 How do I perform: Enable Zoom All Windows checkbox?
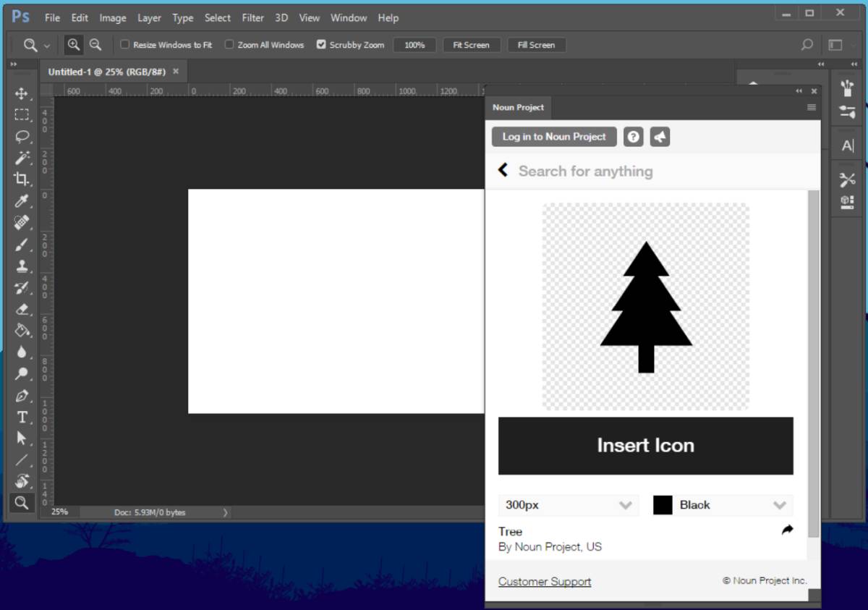point(229,45)
